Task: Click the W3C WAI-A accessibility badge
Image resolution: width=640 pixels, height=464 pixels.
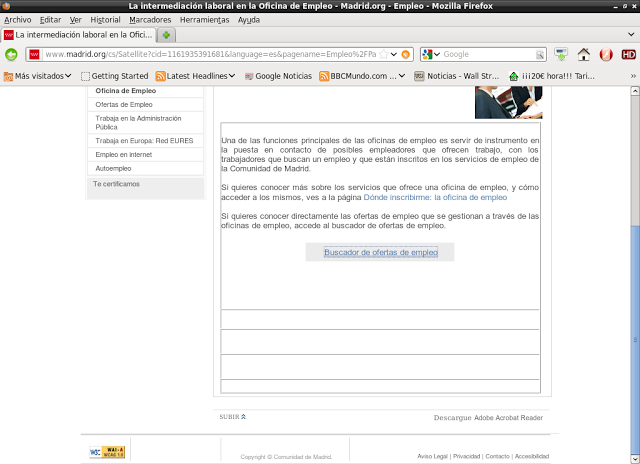Action: pos(106,453)
